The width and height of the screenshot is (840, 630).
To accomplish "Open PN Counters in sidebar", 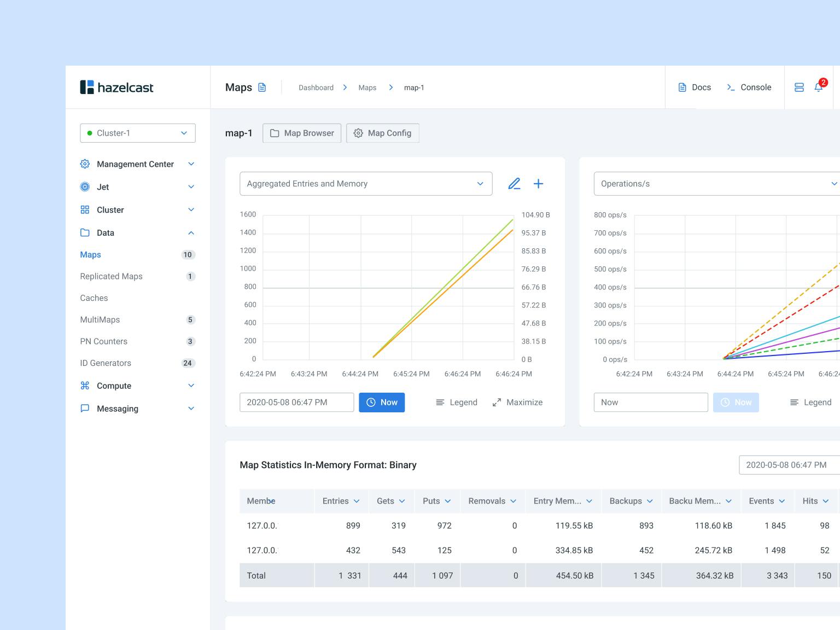I will (104, 341).
